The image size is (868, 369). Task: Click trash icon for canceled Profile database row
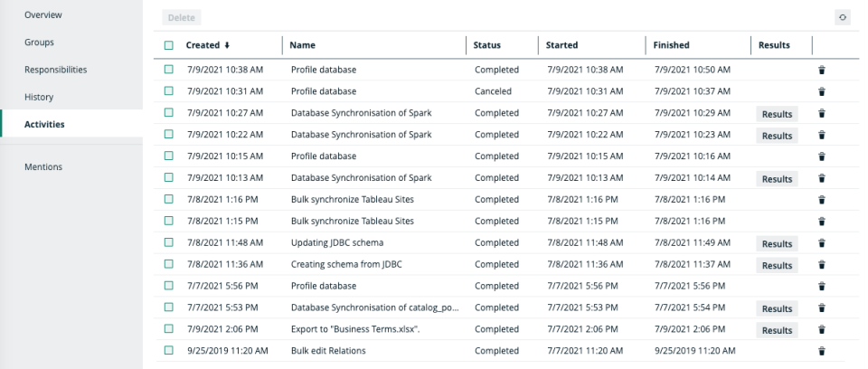pyautogui.click(x=822, y=91)
